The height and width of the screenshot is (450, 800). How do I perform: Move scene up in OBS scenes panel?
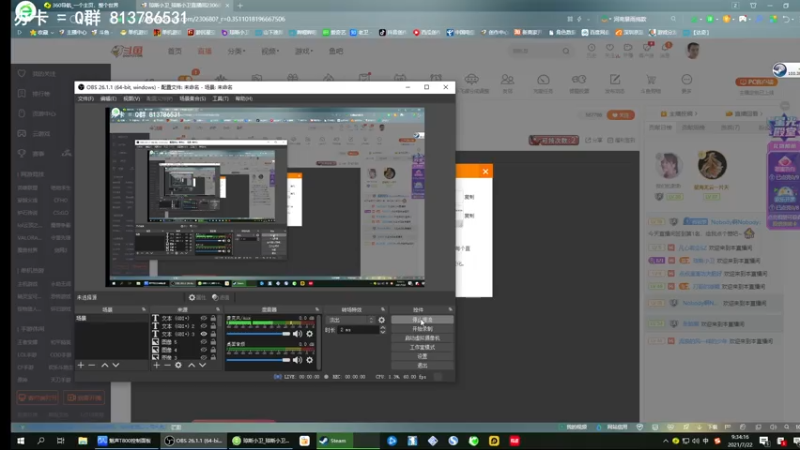(x=105, y=365)
